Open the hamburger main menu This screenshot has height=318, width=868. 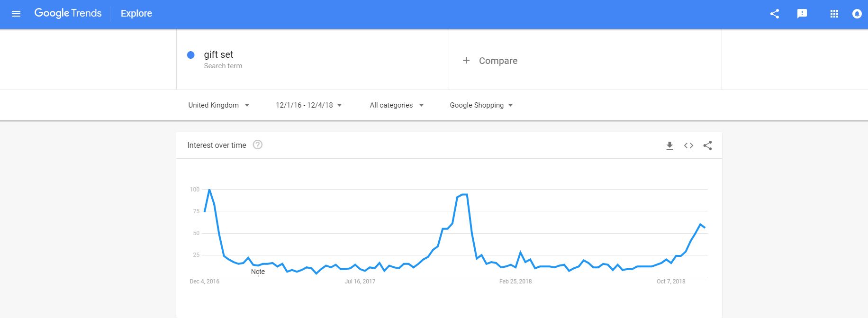coord(16,14)
